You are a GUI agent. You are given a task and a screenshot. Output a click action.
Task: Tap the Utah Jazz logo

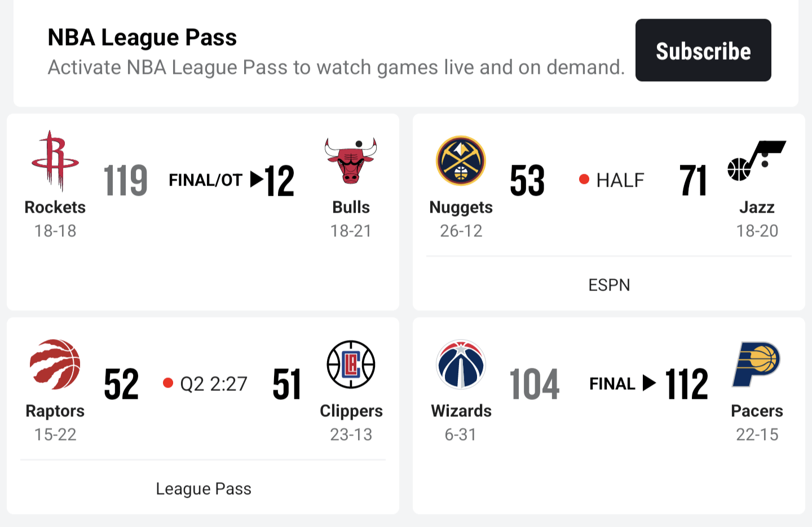pyautogui.click(x=757, y=161)
